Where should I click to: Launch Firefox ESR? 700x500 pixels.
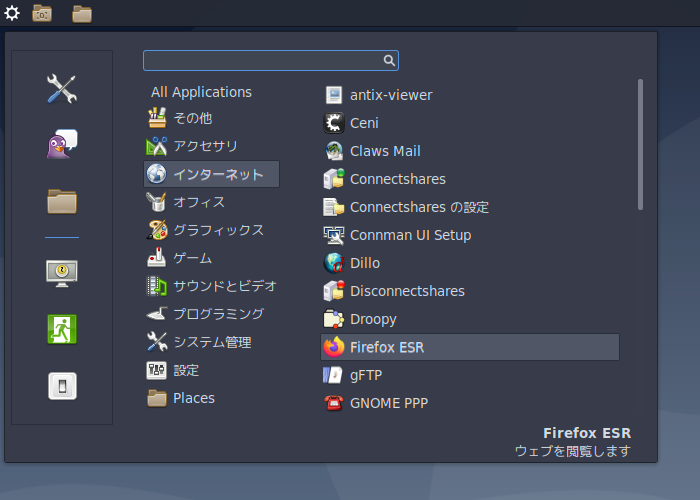coord(470,347)
